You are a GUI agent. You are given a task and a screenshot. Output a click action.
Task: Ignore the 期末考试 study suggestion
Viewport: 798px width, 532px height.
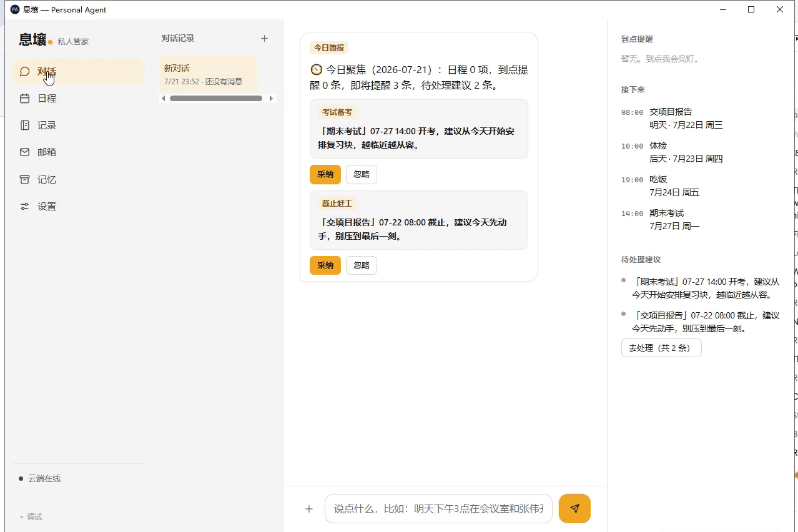point(362,175)
